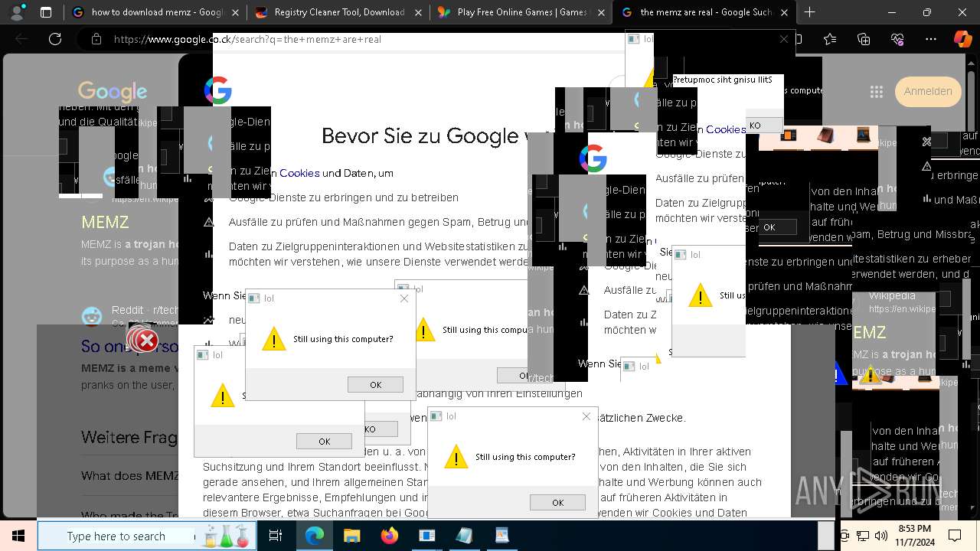
Task: Open Copilot sidebar icon
Action: coord(962,39)
